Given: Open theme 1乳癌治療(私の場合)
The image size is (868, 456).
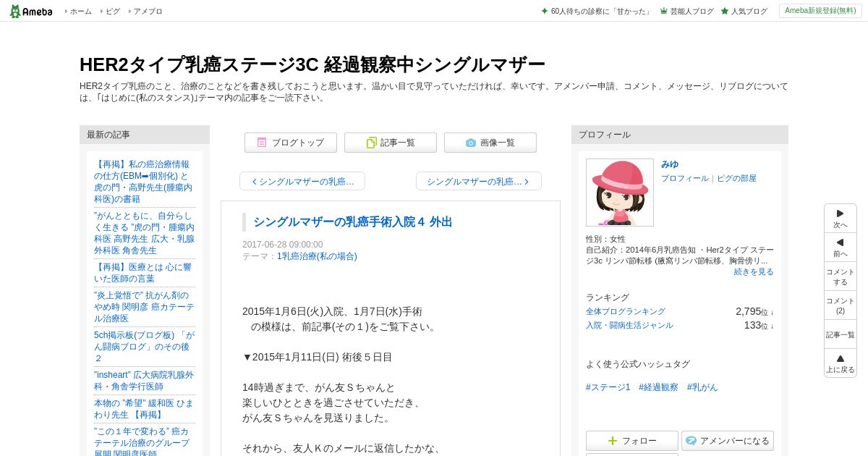Looking at the screenshot, I should coord(317,256).
